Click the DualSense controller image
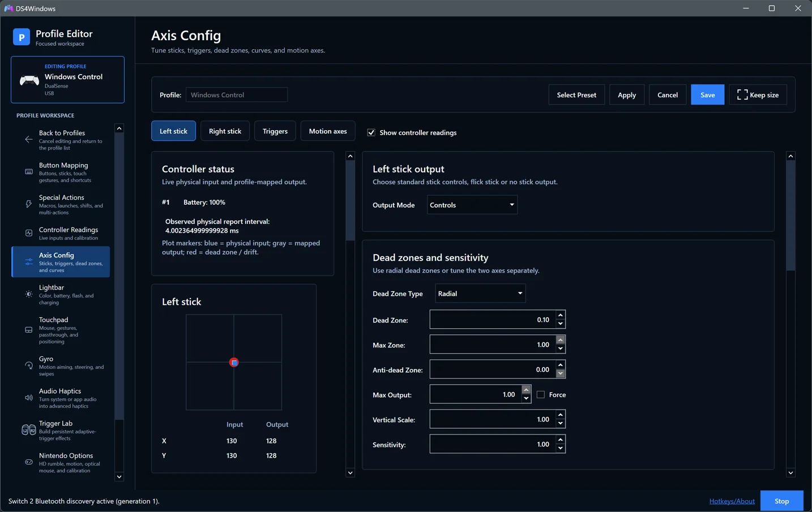Screen dimensions: 812x512 29,80
